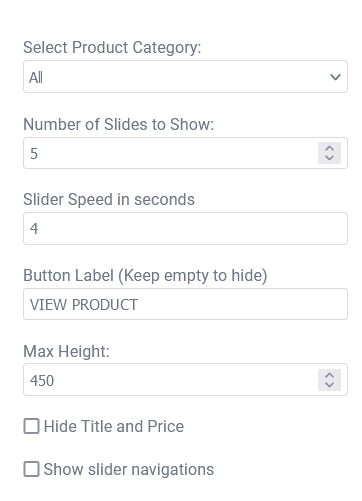Viewport: 362px width, 501px height.
Task: Click the 'Button Label (Keep empty to hide)' label
Action: point(145,276)
